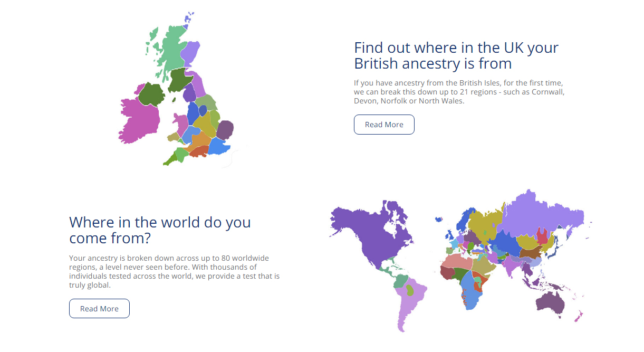Viewport: 644px width, 352px height.
Task: Click the world ancestry Read More button
Action: click(99, 308)
